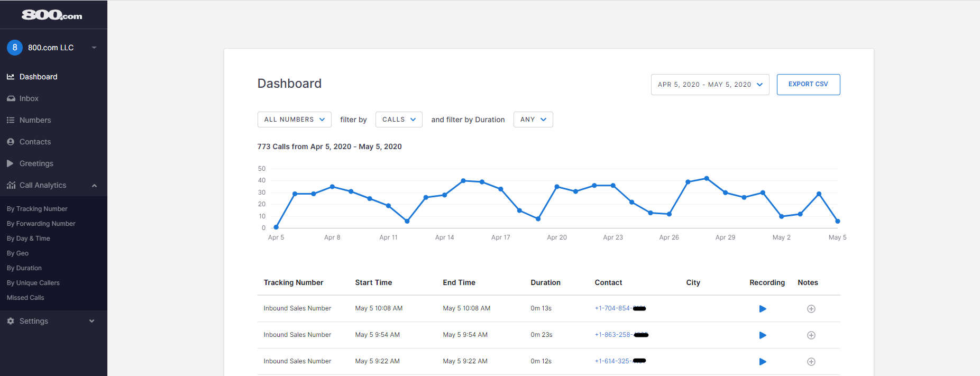Click the Apr 28 peak data point
980x376 pixels.
707,179
